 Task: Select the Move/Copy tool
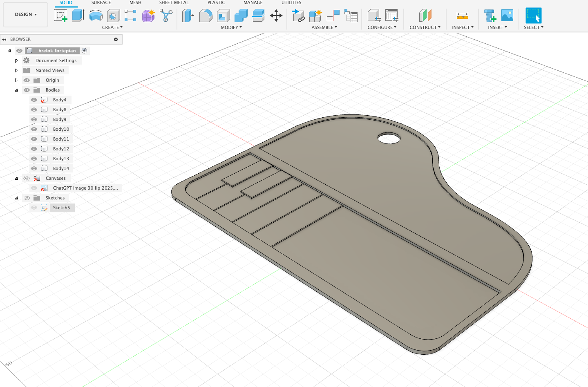(276, 16)
